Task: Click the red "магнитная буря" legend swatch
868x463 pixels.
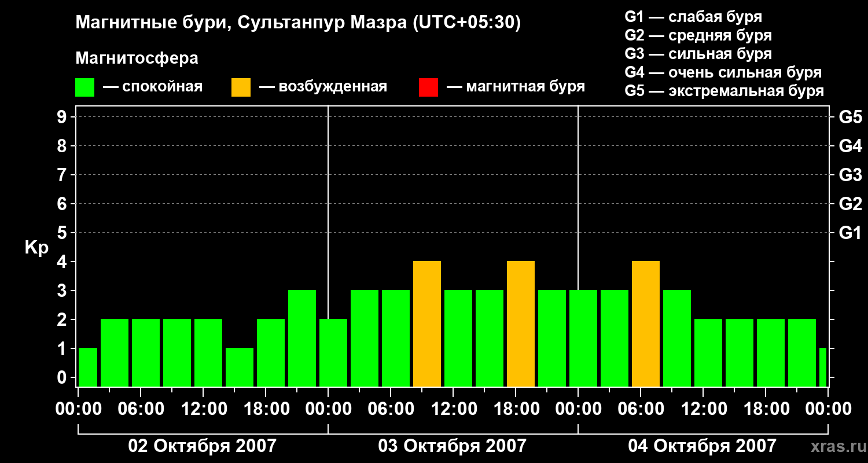Action: click(428, 87)
